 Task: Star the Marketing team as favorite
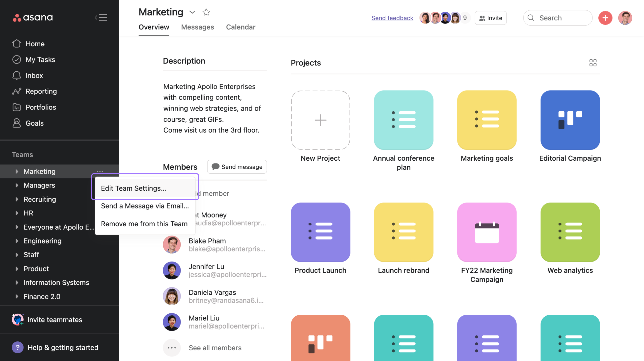206,12
